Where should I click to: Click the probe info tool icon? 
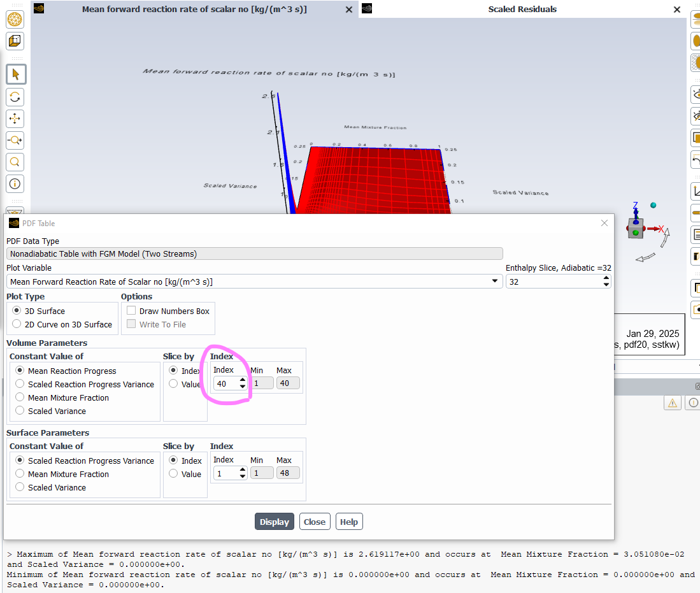point(15,184)
